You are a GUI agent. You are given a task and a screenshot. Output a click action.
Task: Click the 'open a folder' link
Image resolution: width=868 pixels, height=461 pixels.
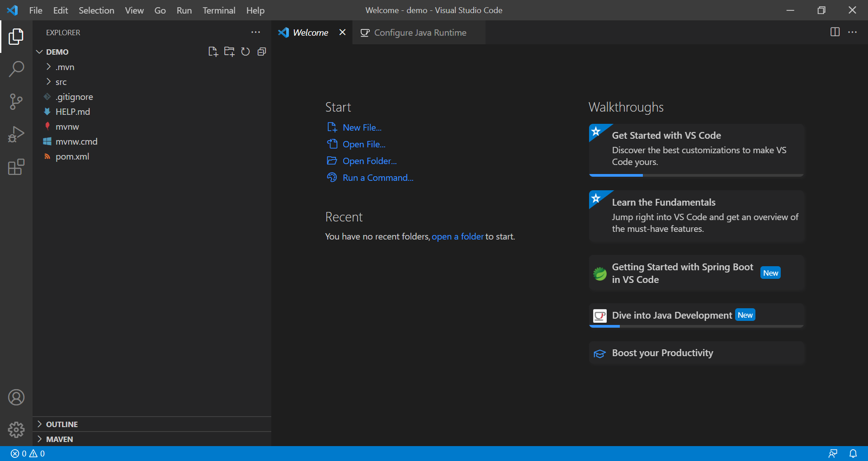pos(458,236)
